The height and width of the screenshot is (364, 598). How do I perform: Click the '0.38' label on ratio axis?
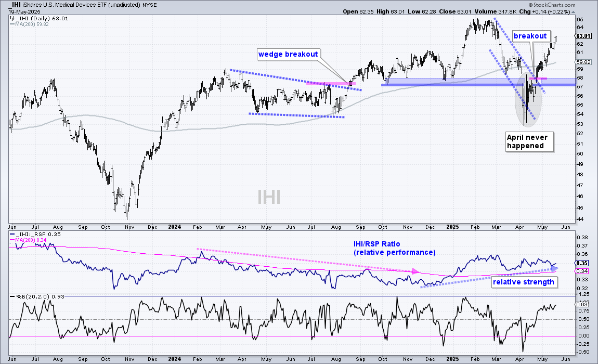[x=581, y=237]
